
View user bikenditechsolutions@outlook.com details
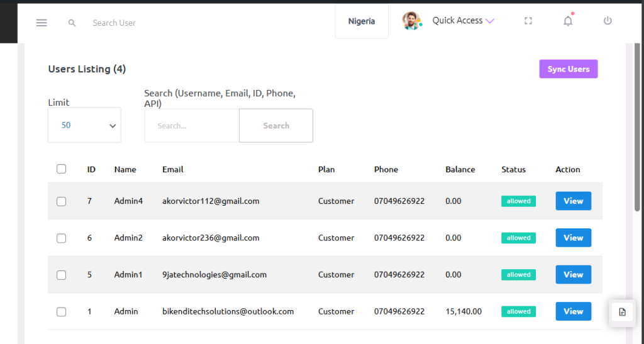(573, 311)
